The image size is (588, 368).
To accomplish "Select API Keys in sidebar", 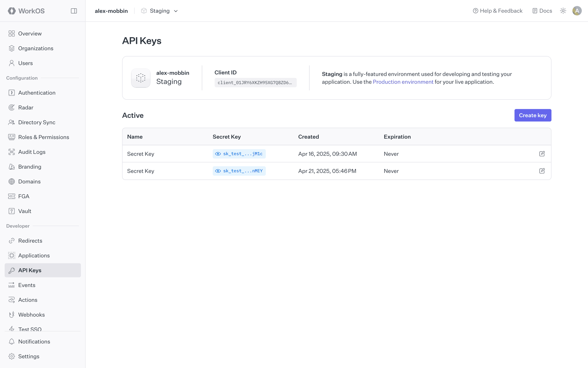I will (43, 270).
